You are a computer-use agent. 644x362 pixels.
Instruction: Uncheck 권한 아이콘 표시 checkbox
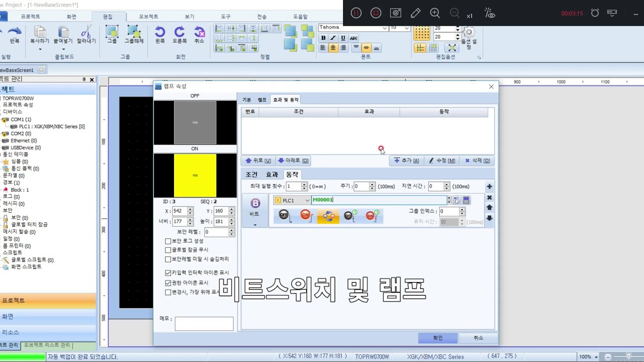point(168,283)
